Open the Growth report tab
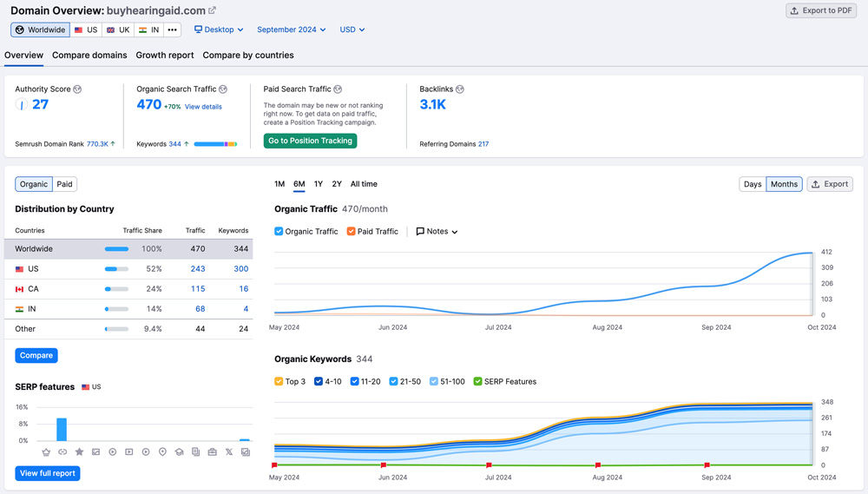868x494 pixels. 165,56
